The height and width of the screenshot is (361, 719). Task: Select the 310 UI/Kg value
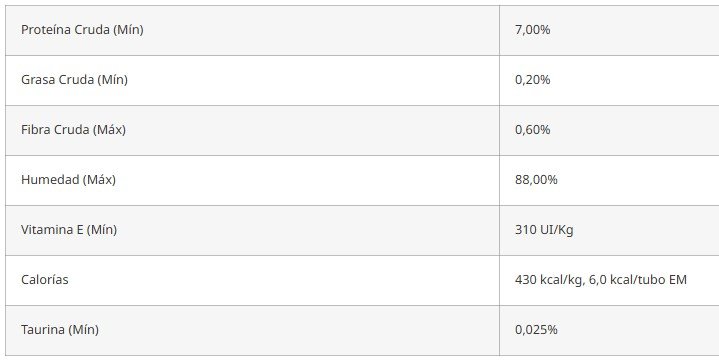[544, 230]
